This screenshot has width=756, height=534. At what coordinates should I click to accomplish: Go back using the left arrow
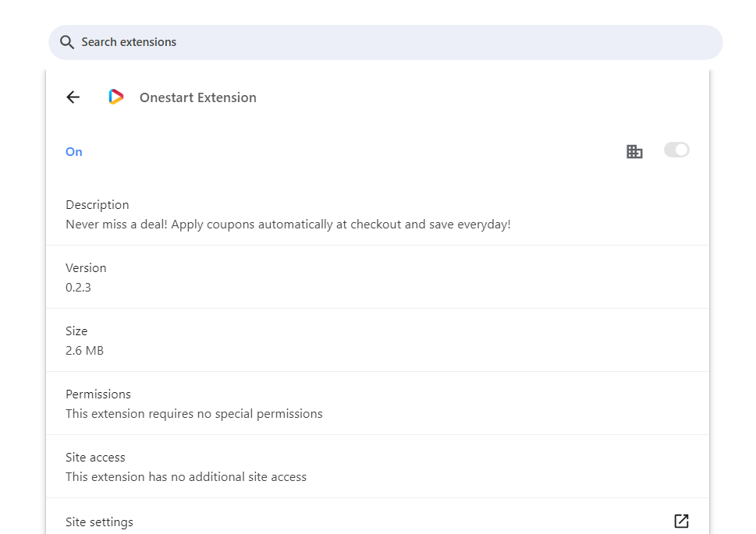click(73, 97)
